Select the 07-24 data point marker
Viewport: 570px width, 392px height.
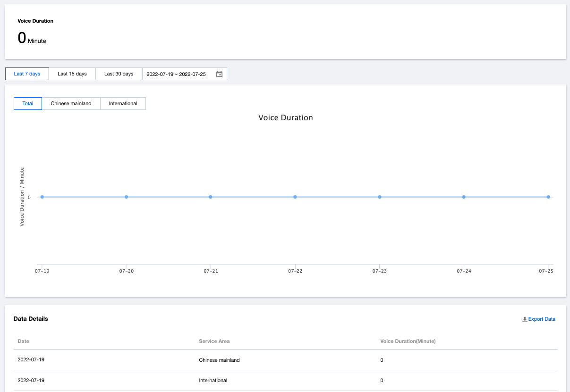(x=464, y=197)
